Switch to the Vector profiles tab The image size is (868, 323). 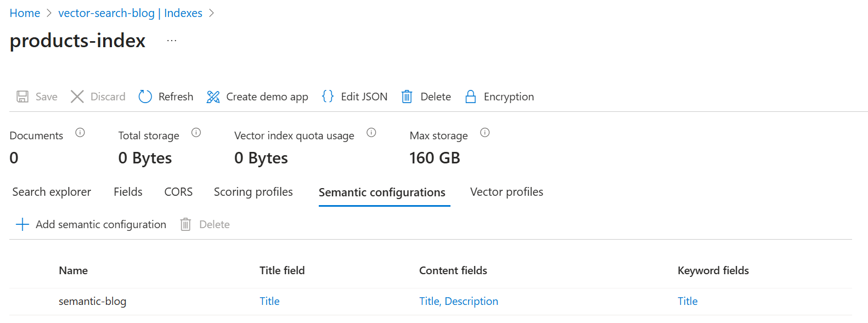[x=506, y=192]
